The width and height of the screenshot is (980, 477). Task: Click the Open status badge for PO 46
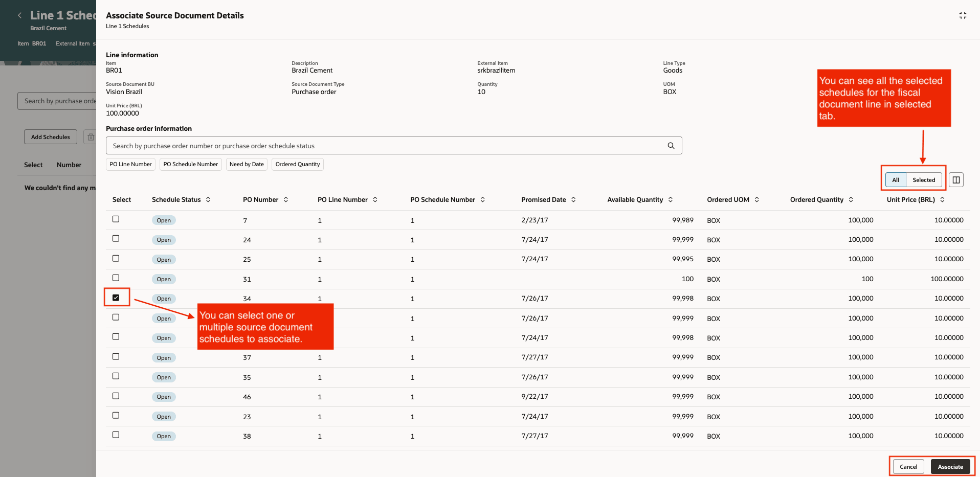tap(164, 397)
